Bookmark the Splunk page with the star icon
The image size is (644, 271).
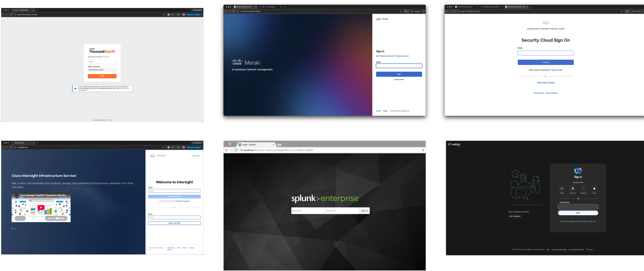[423, 150]
